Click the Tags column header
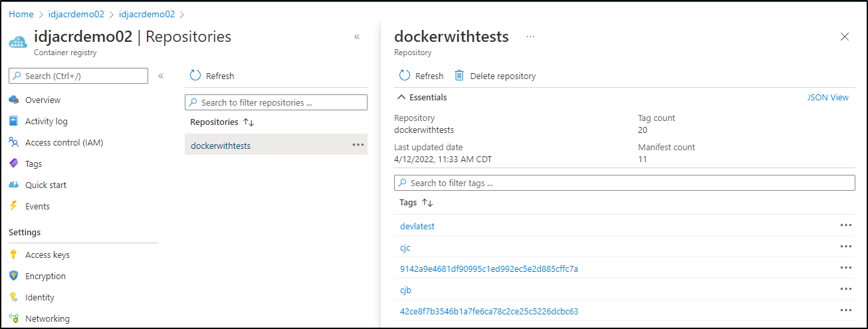868x329 pixels. click(x=408, y=203)
